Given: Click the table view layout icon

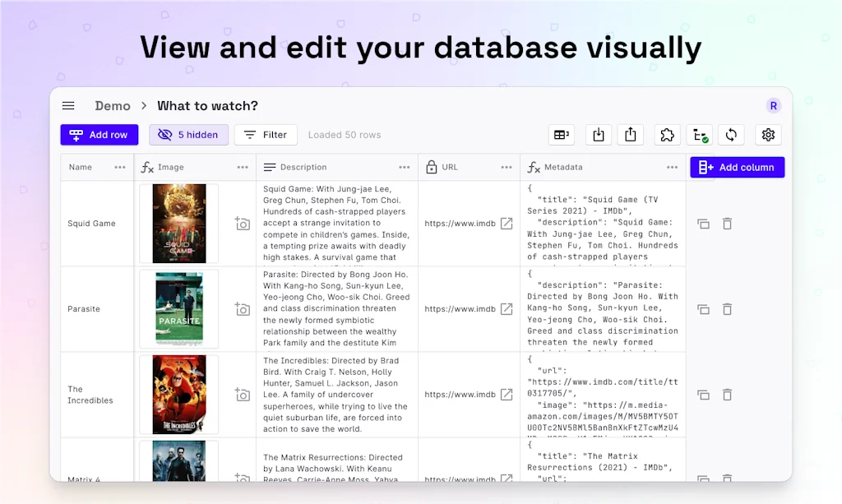Looking at the screenshot, I should (562, 135).
